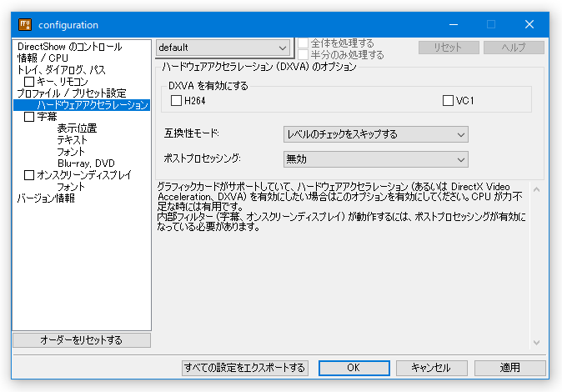Select テキスト under 字幕
Image resolution: width=562 pixels, height=392 pixels.
click(72, 140)
